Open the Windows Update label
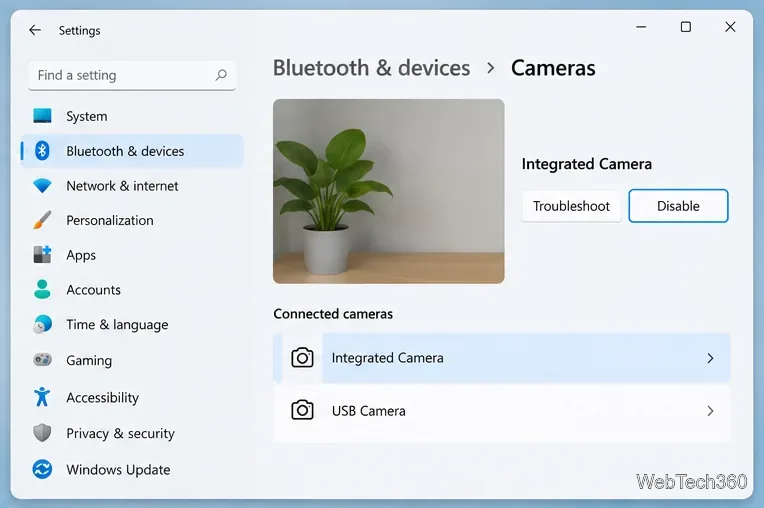Image resolution: width=764 pixels, height=508 pixels. (118, 470)
